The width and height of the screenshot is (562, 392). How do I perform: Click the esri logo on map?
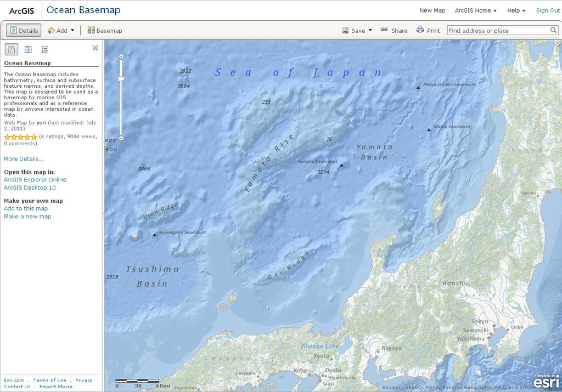point(546,381)
